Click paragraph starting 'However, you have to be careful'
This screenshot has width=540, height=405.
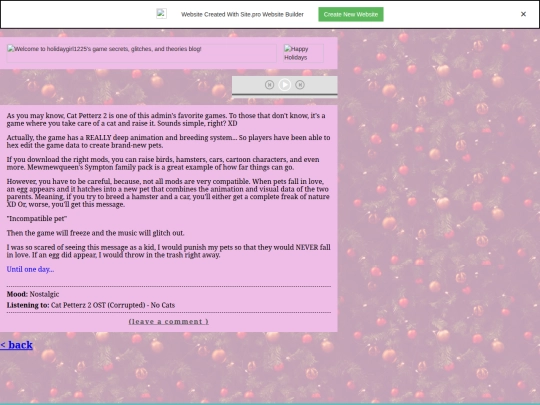tap(168, 193)
